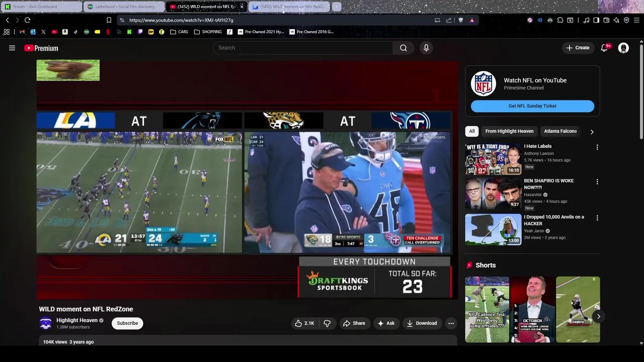Click the Ask button under video

pyautogui.click(x=386, y=323)
